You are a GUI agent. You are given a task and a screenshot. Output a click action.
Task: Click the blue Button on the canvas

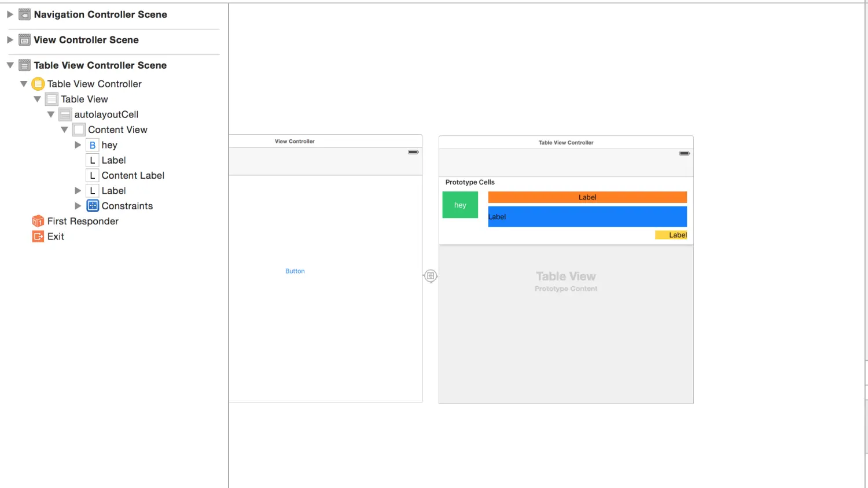click(295, 271)
